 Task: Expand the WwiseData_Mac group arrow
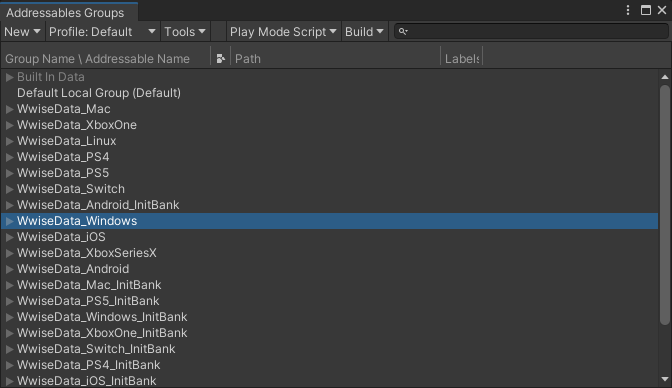click(9, 109)
